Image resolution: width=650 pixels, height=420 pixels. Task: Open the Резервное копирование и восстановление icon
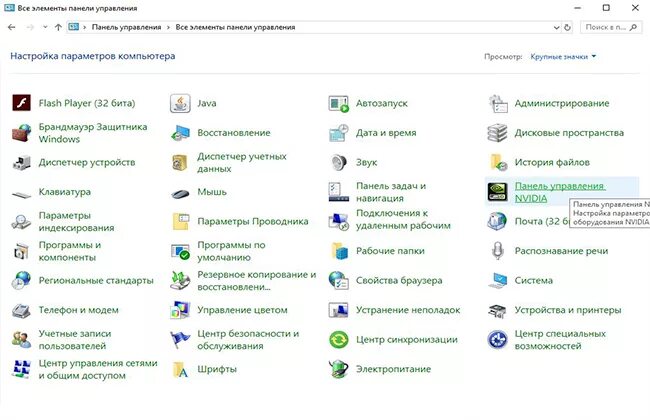pos(180,280)
